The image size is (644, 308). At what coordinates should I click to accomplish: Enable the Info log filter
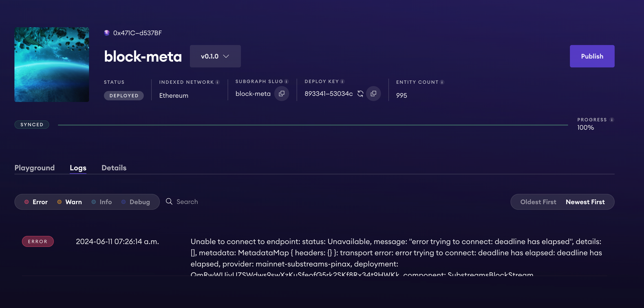(102, 202)
